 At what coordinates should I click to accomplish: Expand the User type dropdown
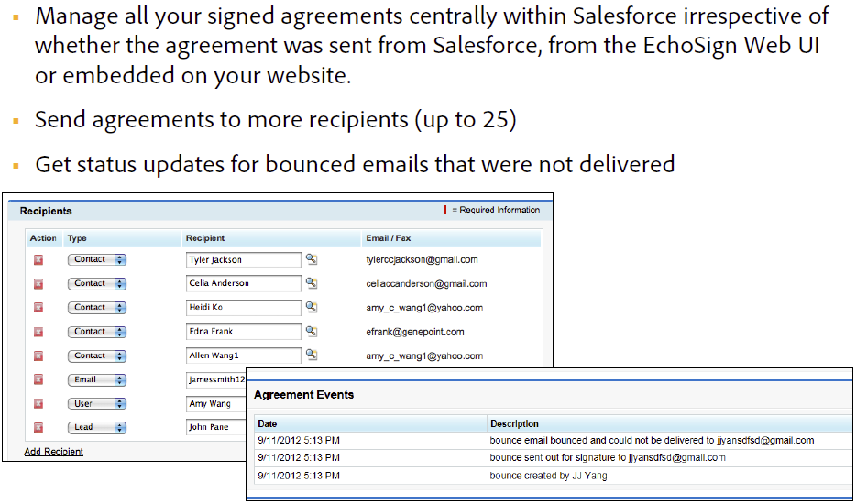click(96, 403)
